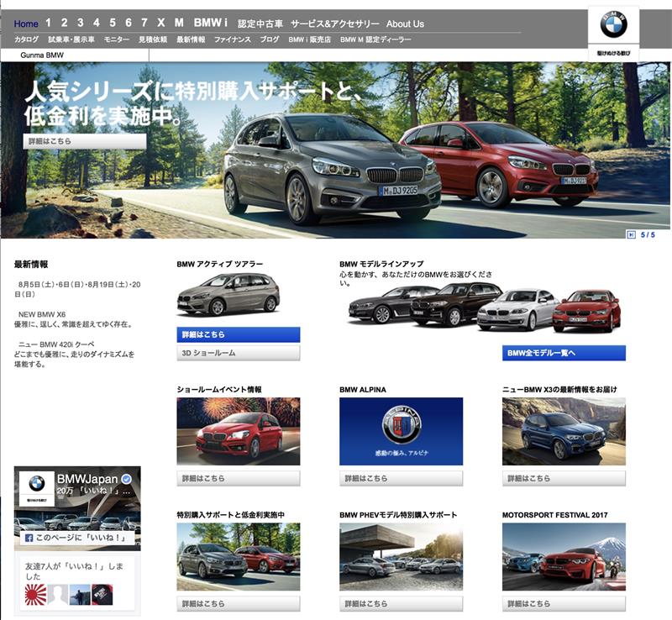Open the BMW M 認定ディーラー link

pos(375,39)
